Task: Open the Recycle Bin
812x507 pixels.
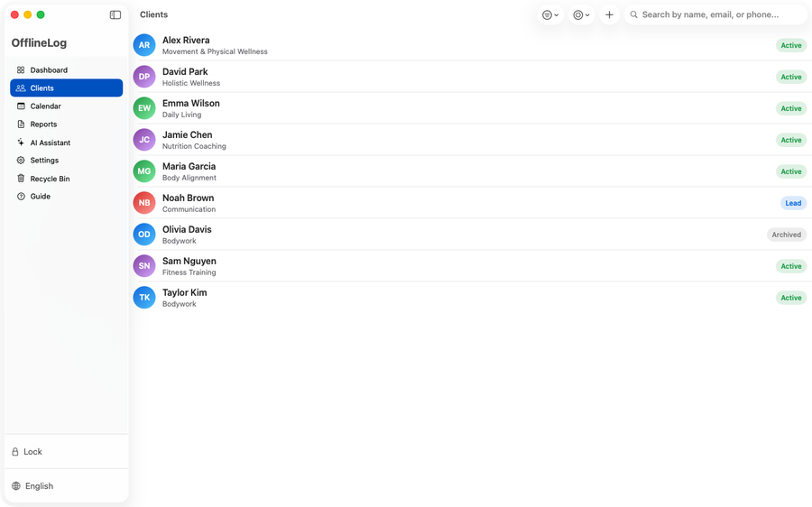Action: point(66,179)
